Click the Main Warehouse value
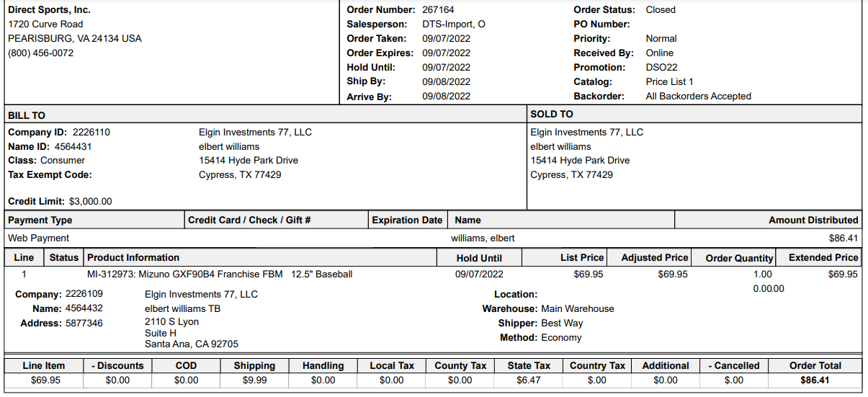868x397 pixels. point(578,309)
